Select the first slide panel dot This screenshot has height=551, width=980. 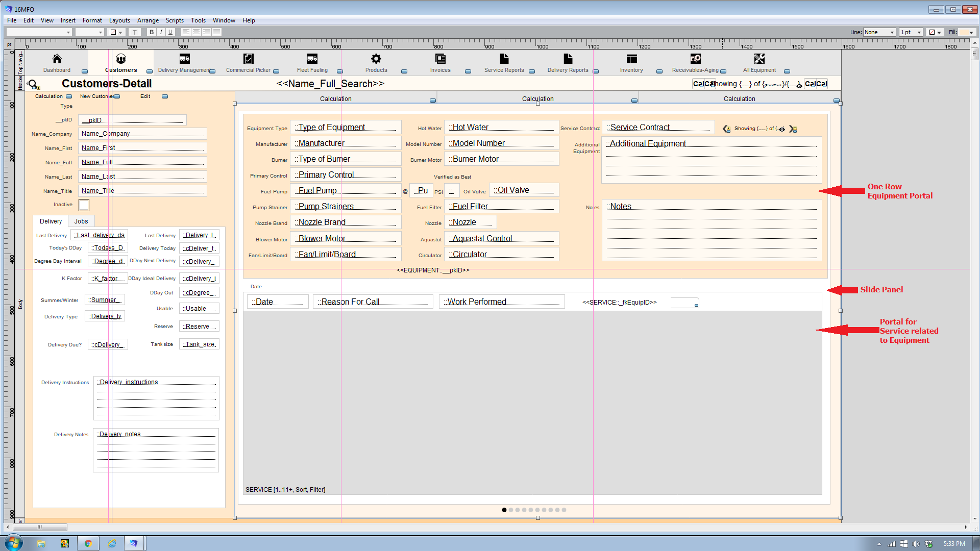504,510
